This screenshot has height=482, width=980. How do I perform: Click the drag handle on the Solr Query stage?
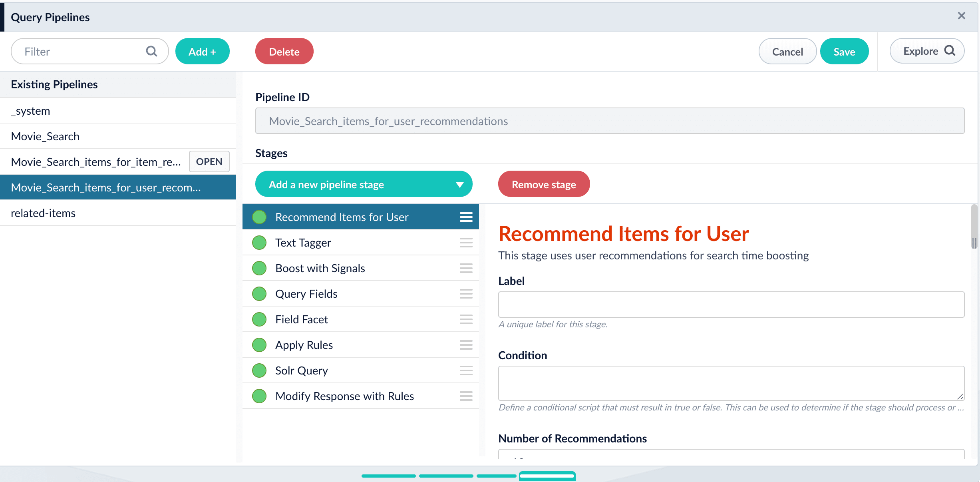coord(465,370)
